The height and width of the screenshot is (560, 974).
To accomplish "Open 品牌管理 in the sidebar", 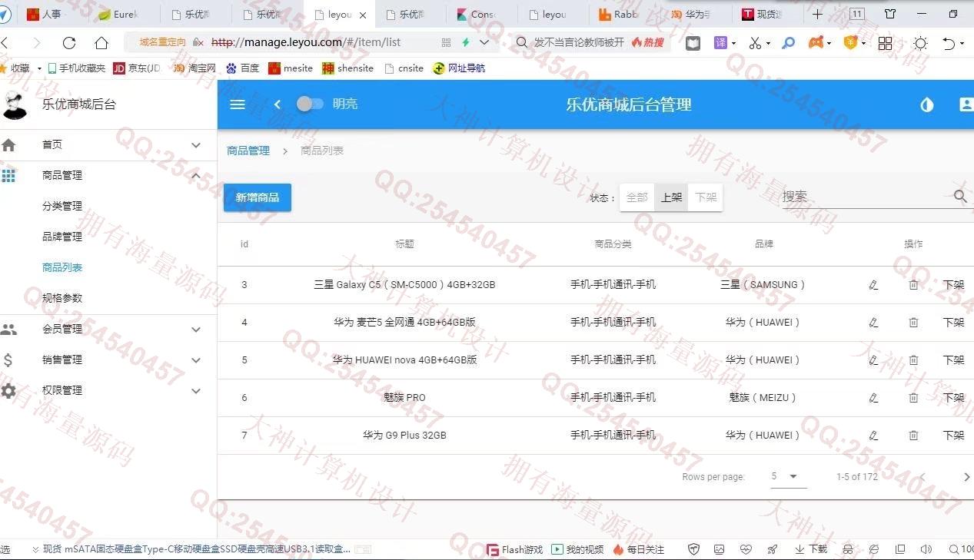I will click(x=62, y=237).
